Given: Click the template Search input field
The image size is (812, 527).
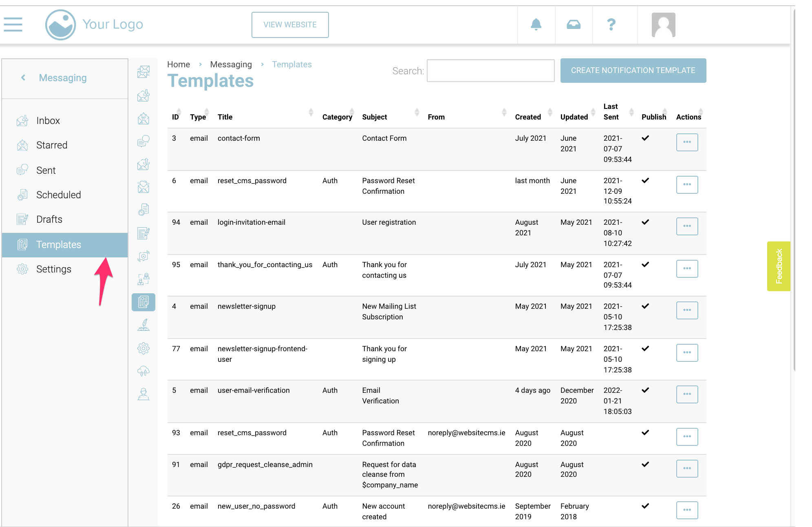Looking at the screenshot, I should click(490, 71).
